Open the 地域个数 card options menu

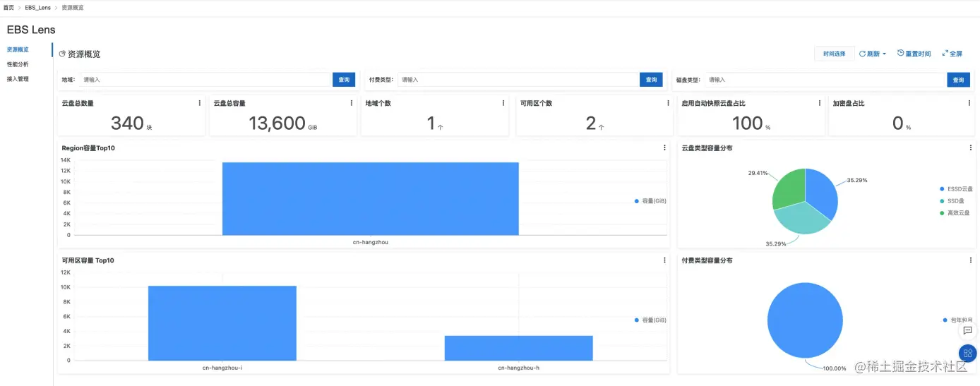(503, 103)
